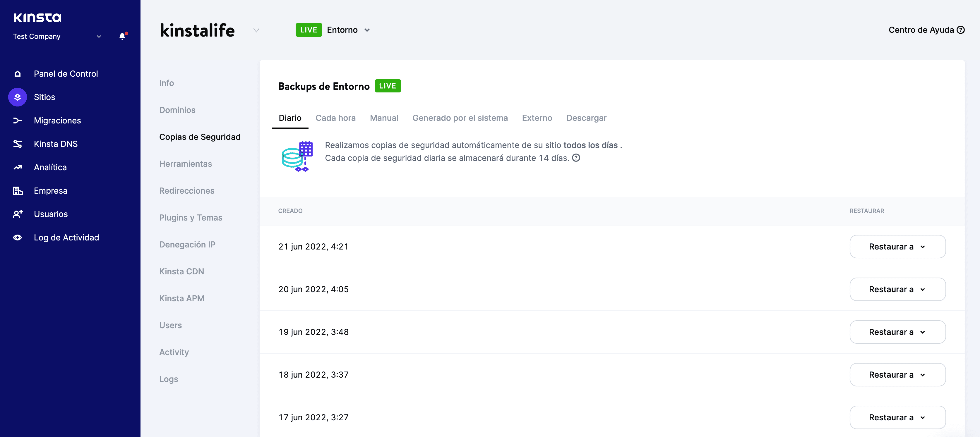The image size is (980, 437).
Task: Go to Herramientas in site menu
Action: (x=185, y=164)
